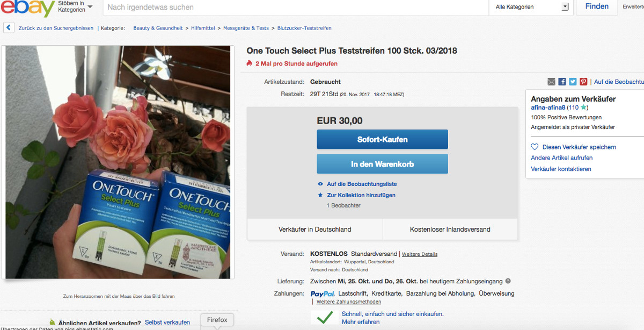
Task: Click the Finden search button
Action: point(597,7)
